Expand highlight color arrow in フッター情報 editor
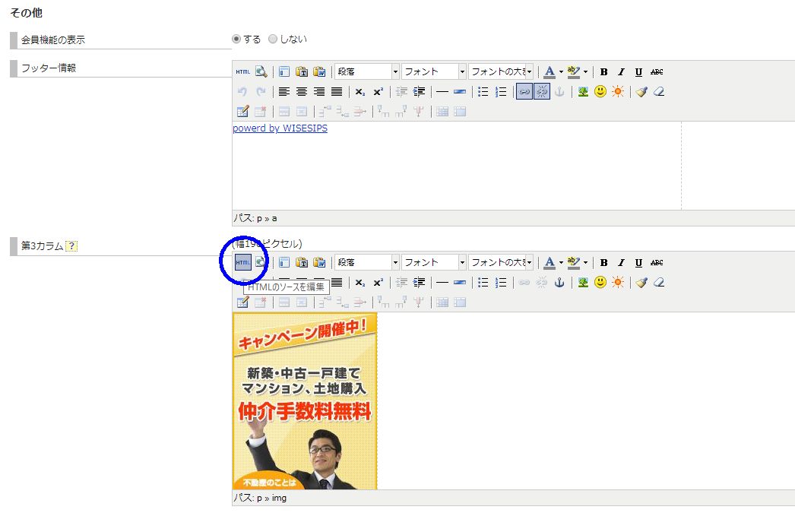Viewport: 795px width, 532px height. [x=585, y=72]
